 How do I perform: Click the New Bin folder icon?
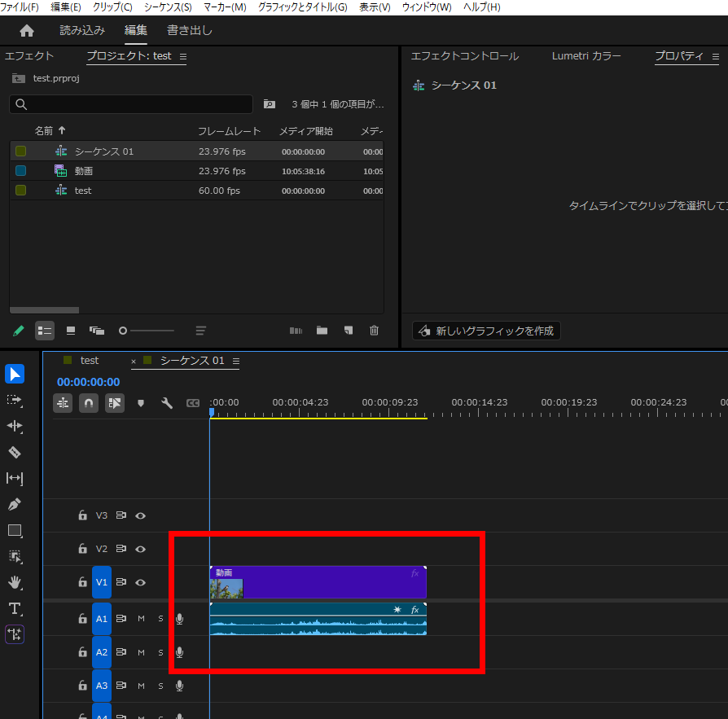tap(322, 331)
